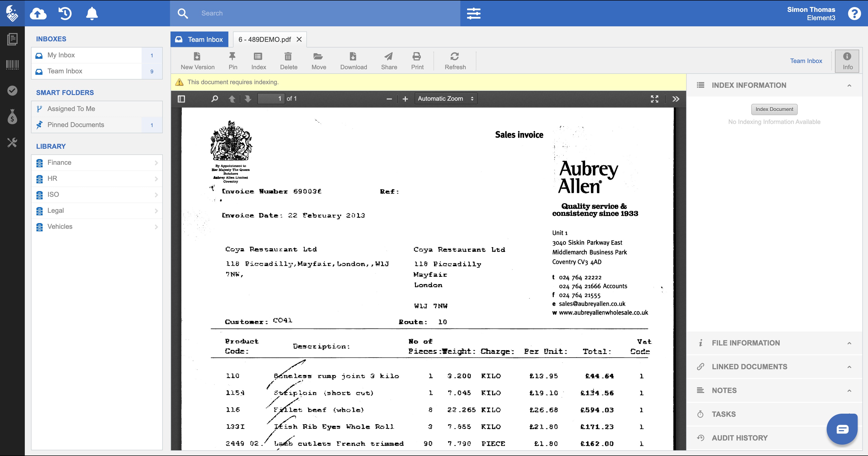Click the Team Inbox breadcrumb link
Viewport: 868px width, 456px height.
(806, 61)
